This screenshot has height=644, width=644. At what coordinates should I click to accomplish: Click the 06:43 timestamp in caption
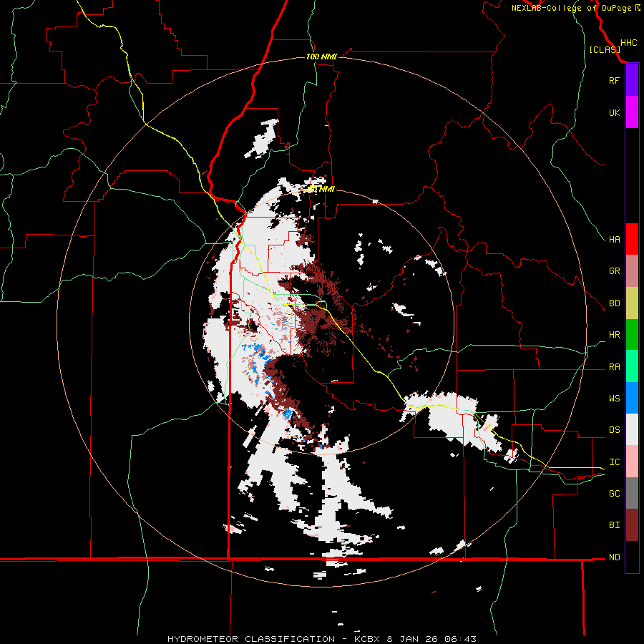tap(462, 639)
